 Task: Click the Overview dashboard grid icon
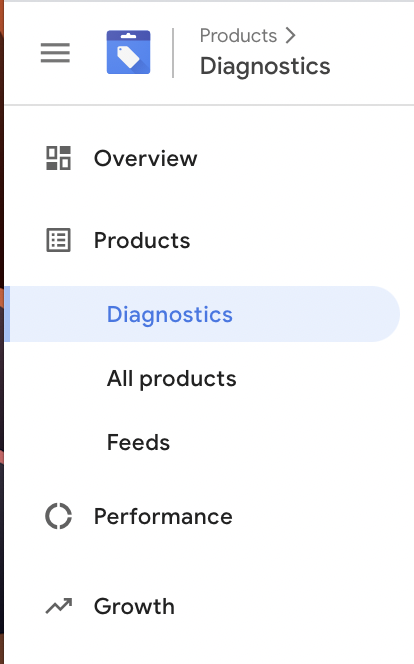(x=58, y=158)
